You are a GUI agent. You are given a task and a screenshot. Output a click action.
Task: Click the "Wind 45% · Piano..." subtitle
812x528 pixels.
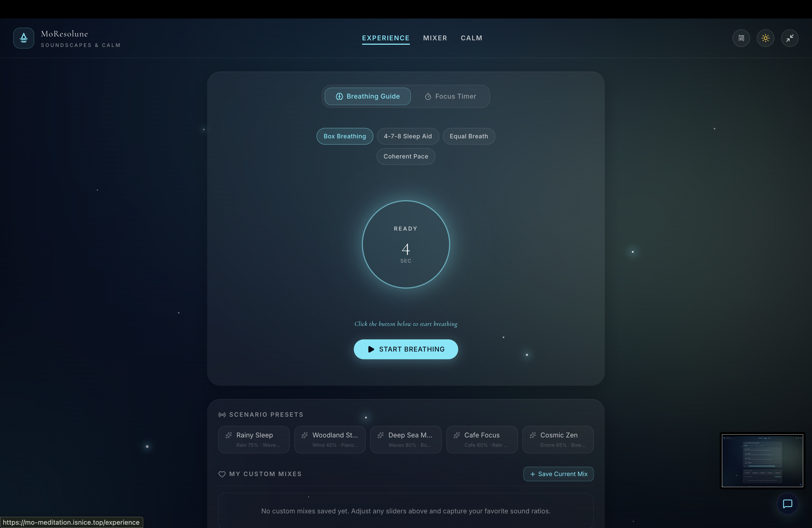pos(335,445)
